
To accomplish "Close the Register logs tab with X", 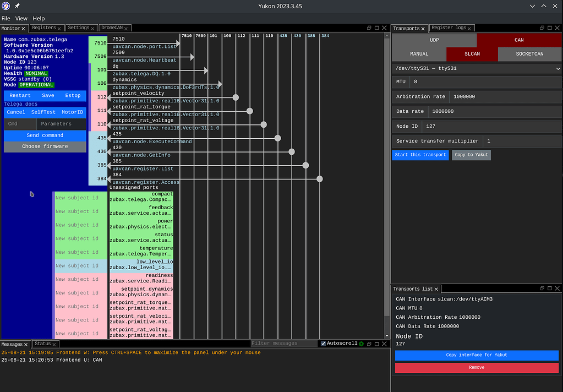I will [x=469, y=29].
